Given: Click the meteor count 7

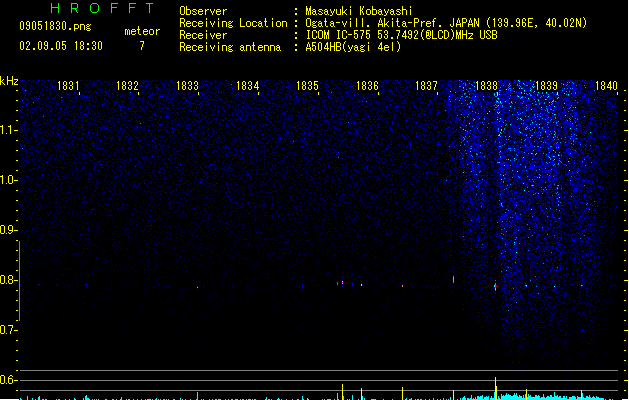Looking at the screenshot, I should pos(142,46).
